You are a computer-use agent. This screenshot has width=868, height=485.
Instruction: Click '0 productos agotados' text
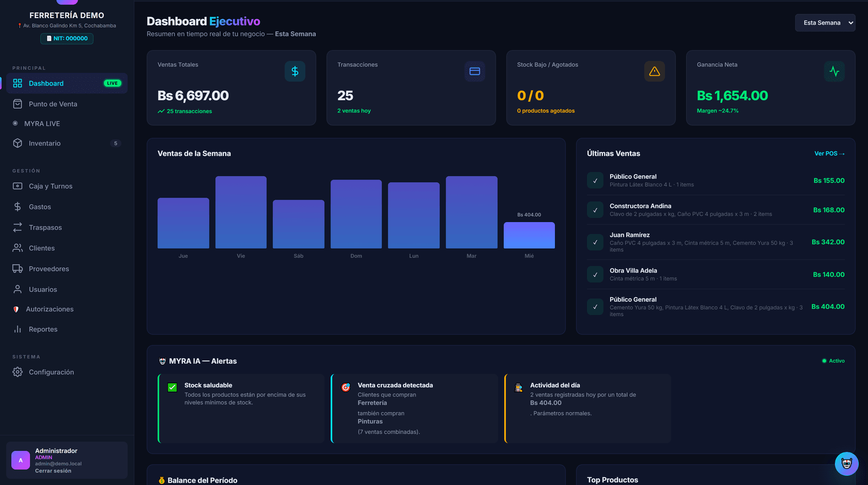[546, 111]
